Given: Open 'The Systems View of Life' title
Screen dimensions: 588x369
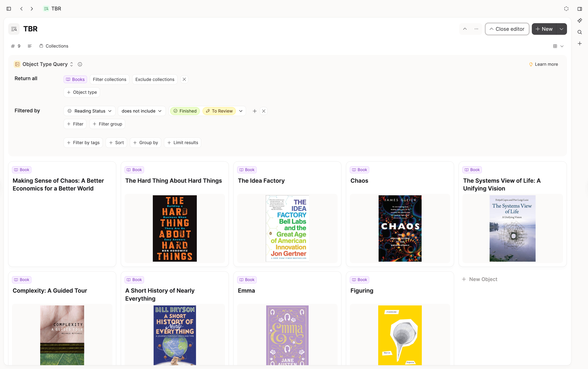Looking at the screenshot, I should click(x=502, y=184).
